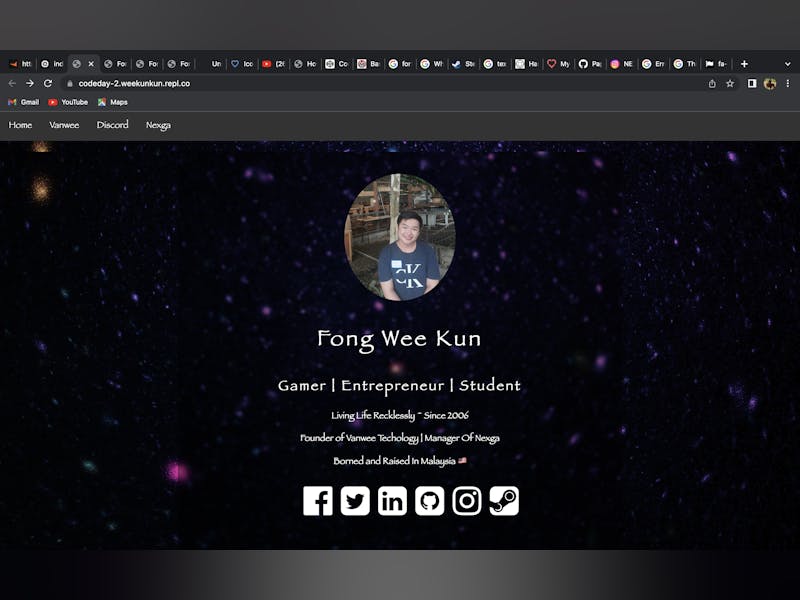Go back with the browser back arrow
The width and height of the screenshot is (800, 600).
12,83
